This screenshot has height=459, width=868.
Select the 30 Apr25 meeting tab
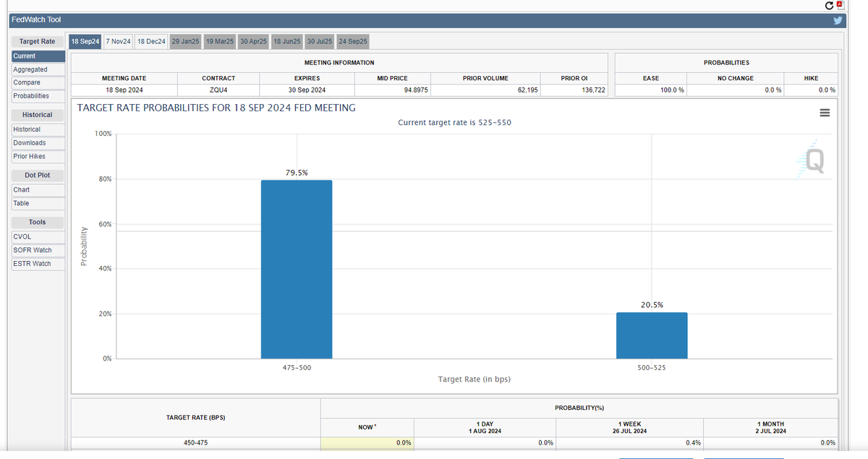(254, 41)
